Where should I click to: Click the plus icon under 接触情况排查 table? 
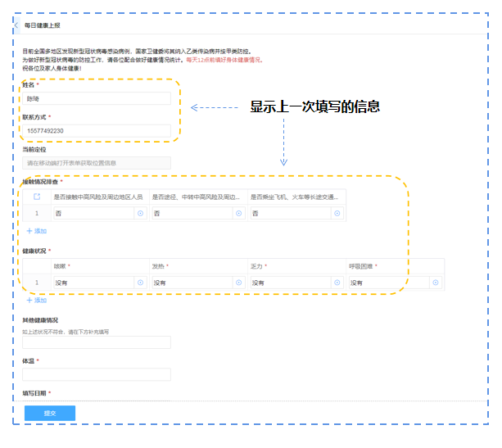29,231
